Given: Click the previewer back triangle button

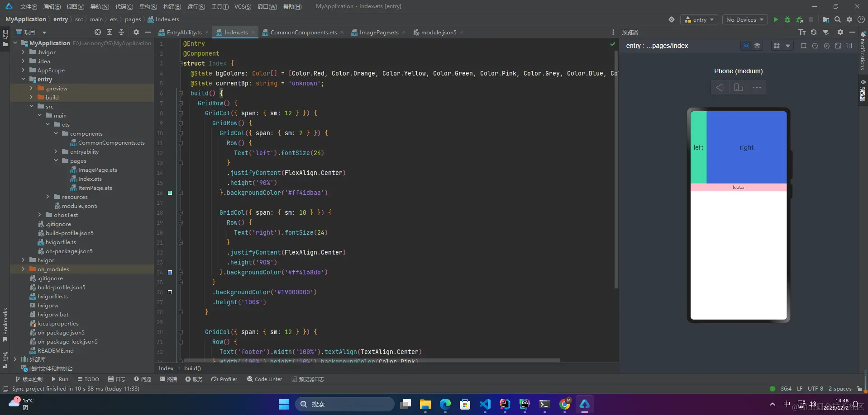Looking at the screenshot, I should coord(720,87).
